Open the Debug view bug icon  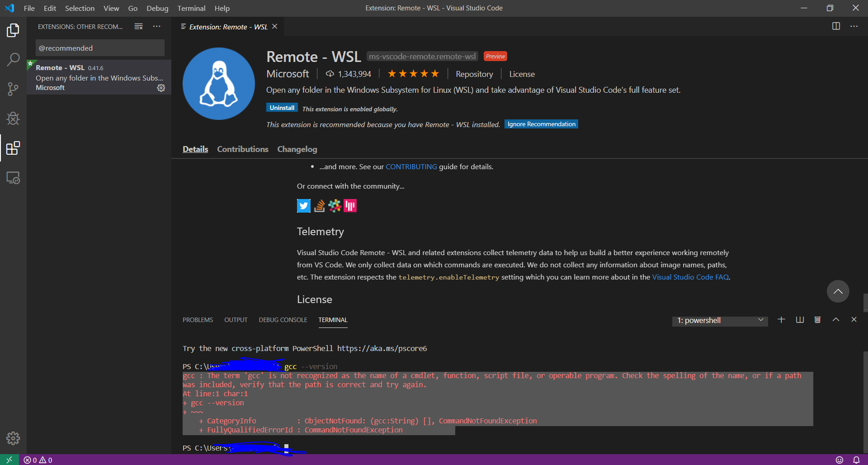click(x=13, y=119)
